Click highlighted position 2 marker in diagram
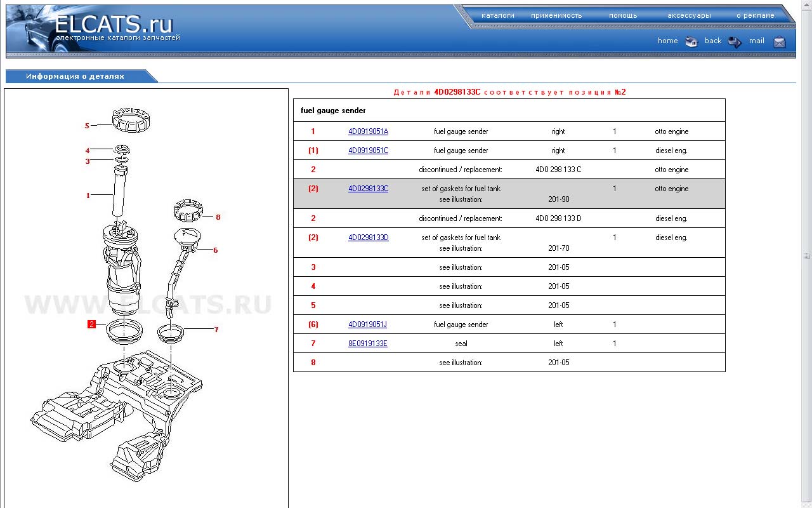 tap(92, 324)
